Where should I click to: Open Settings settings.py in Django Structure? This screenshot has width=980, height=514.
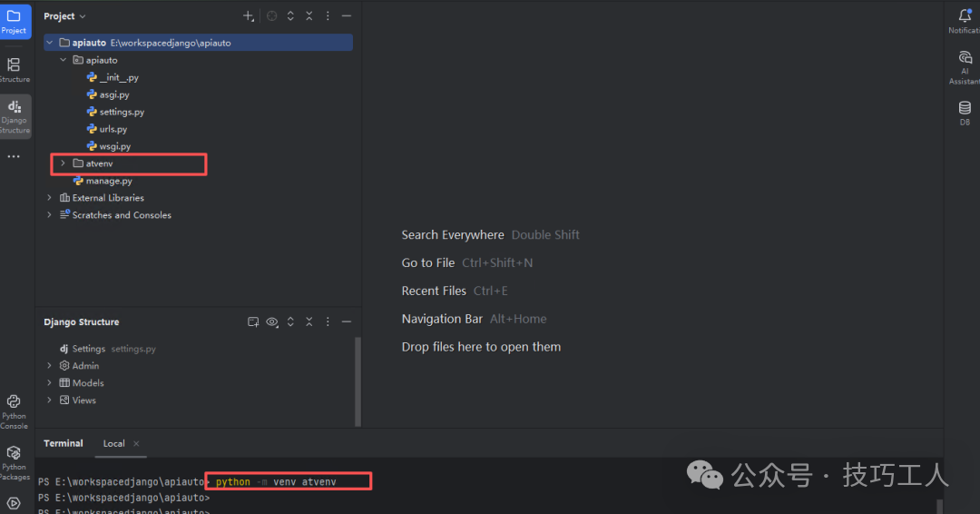coord(107,349)
